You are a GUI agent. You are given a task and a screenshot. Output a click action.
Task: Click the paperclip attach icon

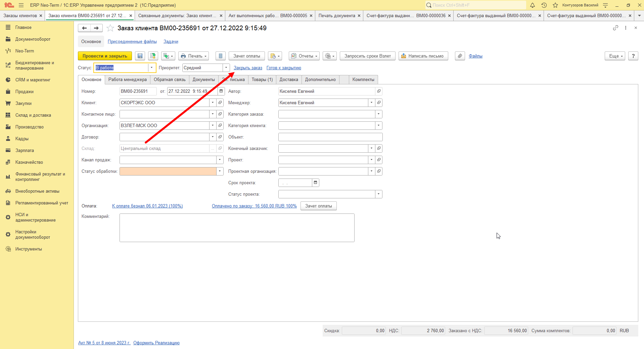click(x=460, y=56)
